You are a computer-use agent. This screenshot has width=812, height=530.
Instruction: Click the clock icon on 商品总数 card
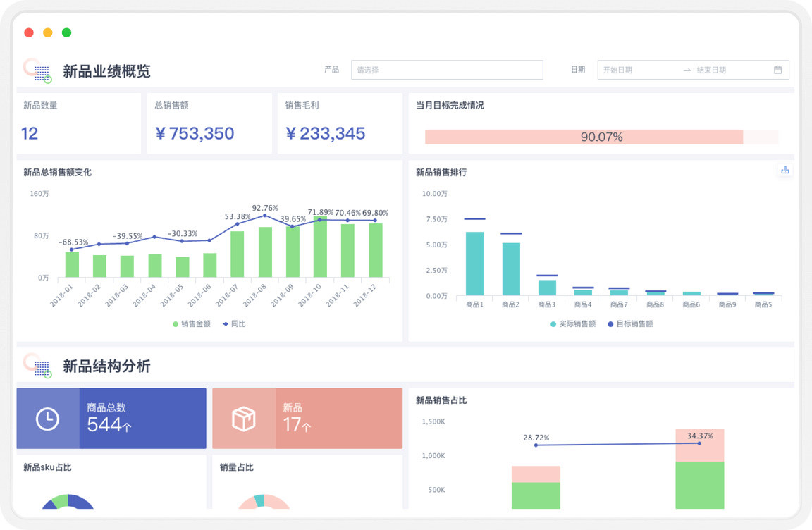pos(48,419)
